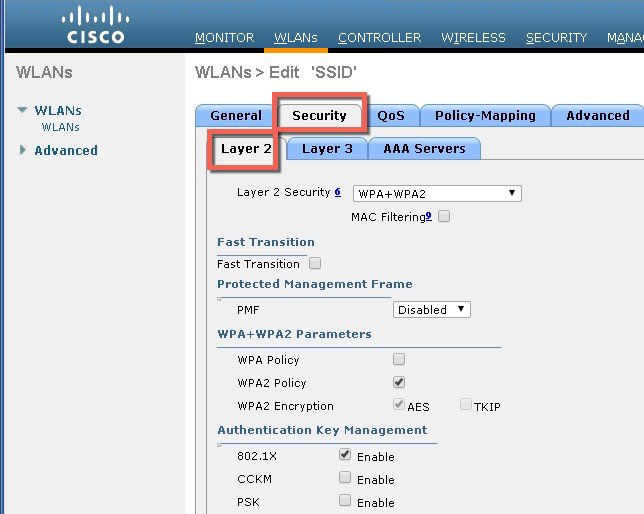This screenshot has height=514, width=644.
Task: Switch to the QoS tab
Action: [x=391, y=115]
